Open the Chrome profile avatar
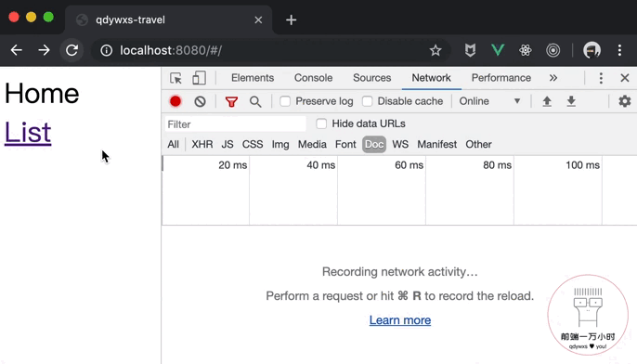This screenshot has width=637, height=364. 591,50
